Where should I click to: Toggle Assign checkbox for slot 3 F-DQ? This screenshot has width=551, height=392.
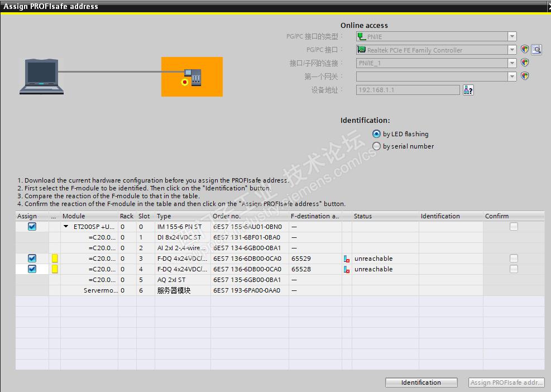point(32,259)
